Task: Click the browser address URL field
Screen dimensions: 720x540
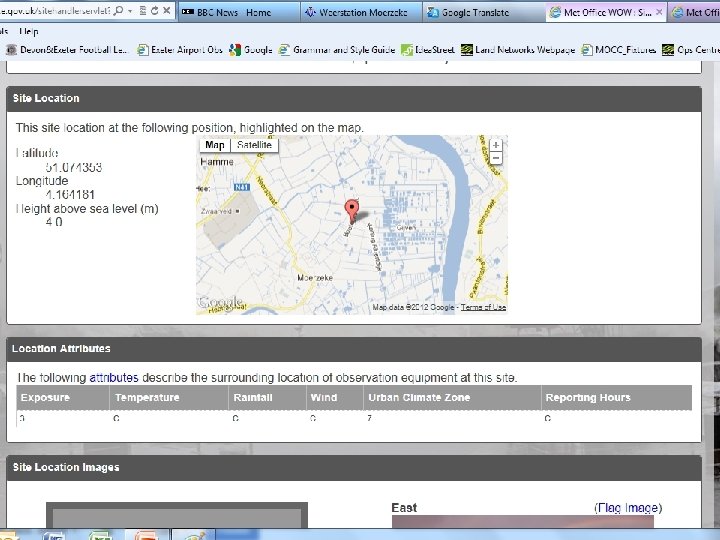Action: (55, 11)
